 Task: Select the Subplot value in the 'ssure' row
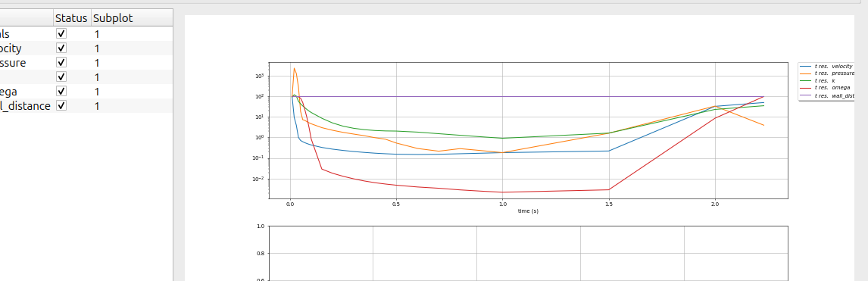point(97,63)
